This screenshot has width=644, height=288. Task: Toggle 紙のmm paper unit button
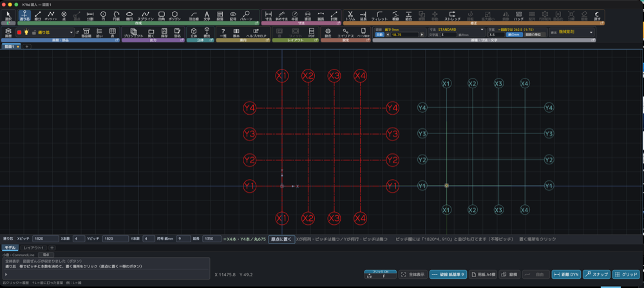(513, 35)
